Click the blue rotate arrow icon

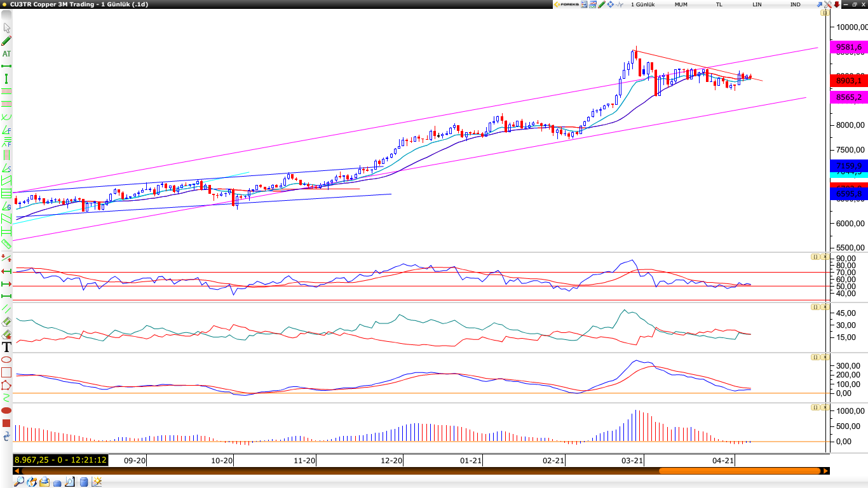[x=7, y=437]
